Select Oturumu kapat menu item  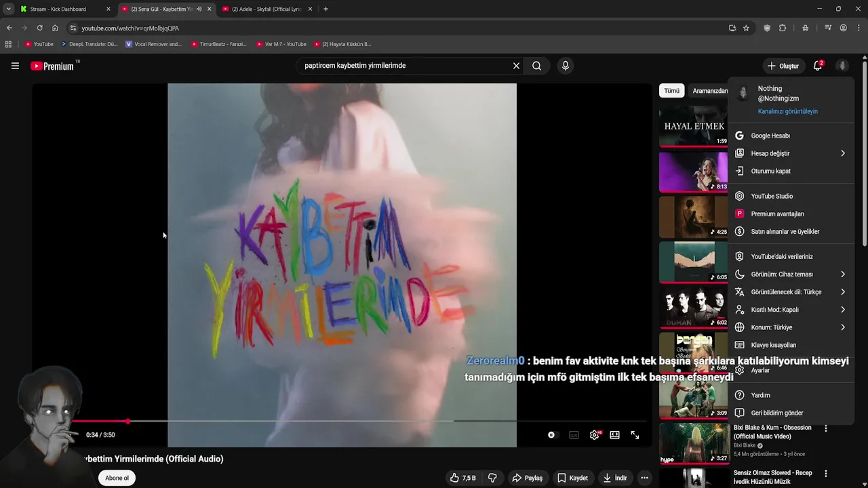coord(791,171)
